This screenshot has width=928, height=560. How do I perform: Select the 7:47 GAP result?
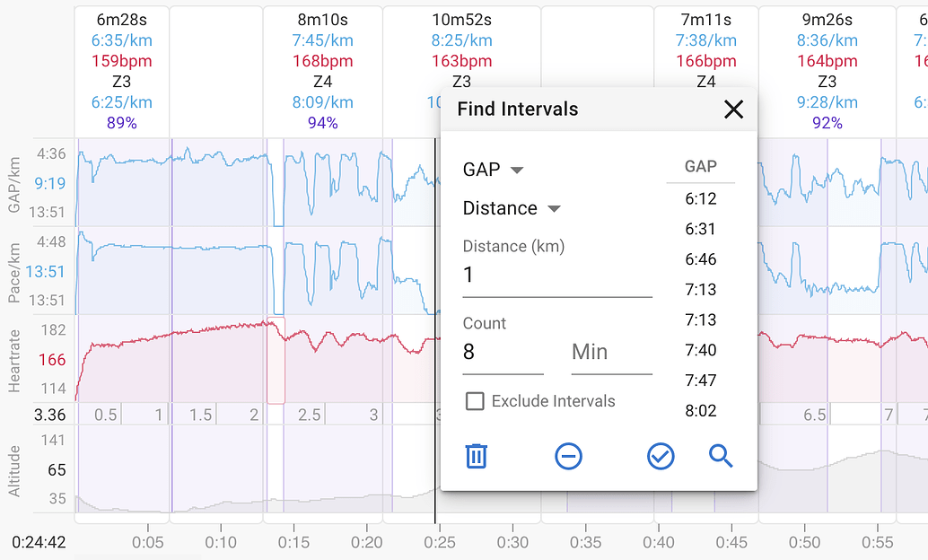pos(701,381)
